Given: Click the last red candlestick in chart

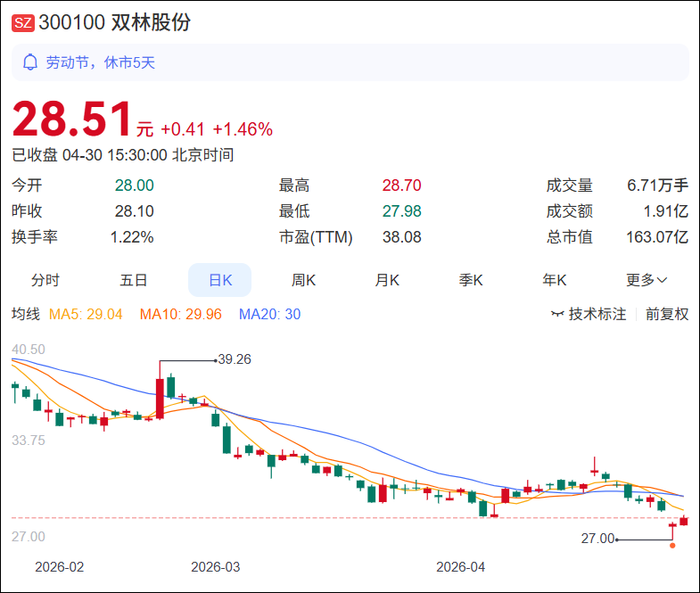Looking at the screenshot, I should 683,520.
